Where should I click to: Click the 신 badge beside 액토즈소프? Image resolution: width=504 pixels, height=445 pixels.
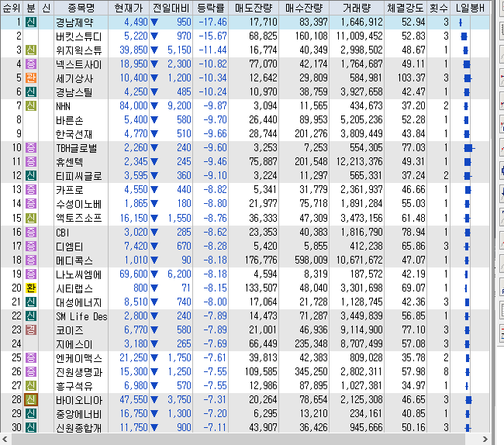click(x=31, y=218)
